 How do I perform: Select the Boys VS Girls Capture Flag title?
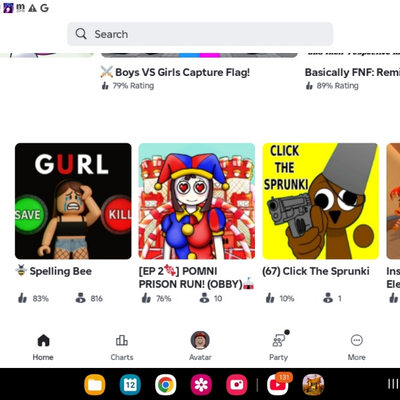(182, 72)
